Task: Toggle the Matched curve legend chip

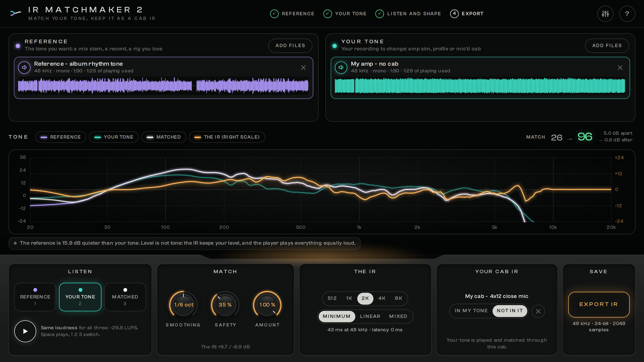Action: click(164, 137)
